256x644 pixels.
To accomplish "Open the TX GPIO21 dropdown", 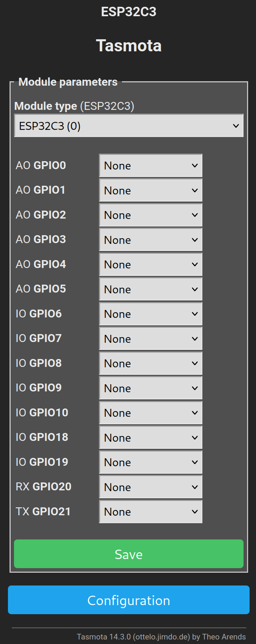I will [151, 512].
